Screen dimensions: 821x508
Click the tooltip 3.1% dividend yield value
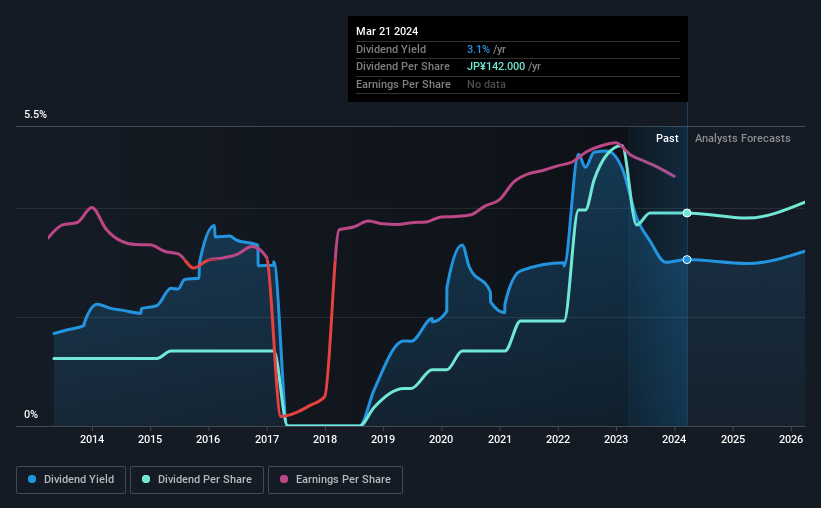tap(478, 49)
